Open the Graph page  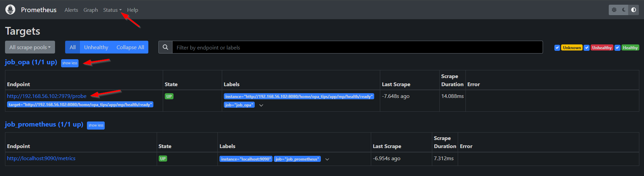[x=91, y=10]
